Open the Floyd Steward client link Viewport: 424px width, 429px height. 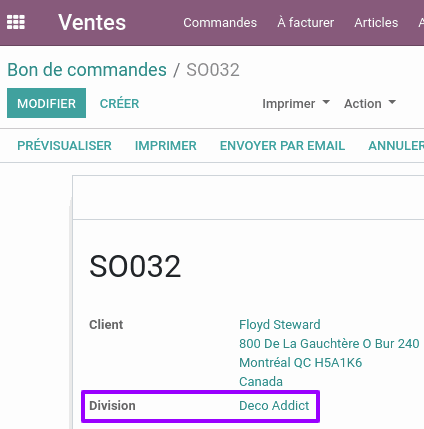[280, 324]
